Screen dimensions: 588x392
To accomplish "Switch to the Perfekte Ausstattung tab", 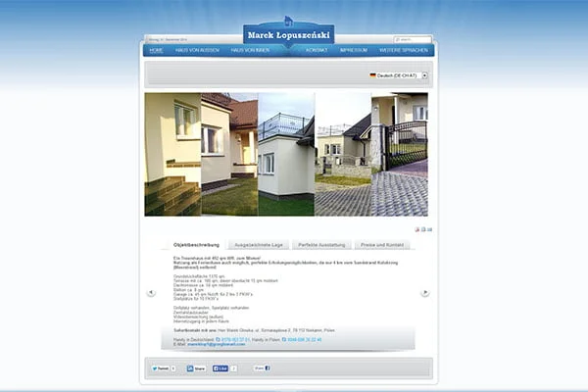I will (x=321, y=245).
